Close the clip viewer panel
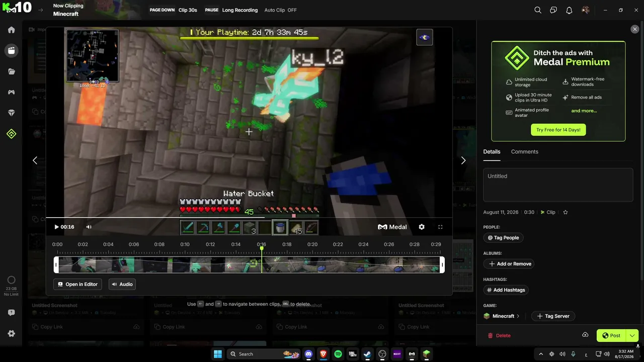The image size is (644, 362). point(634,29)
